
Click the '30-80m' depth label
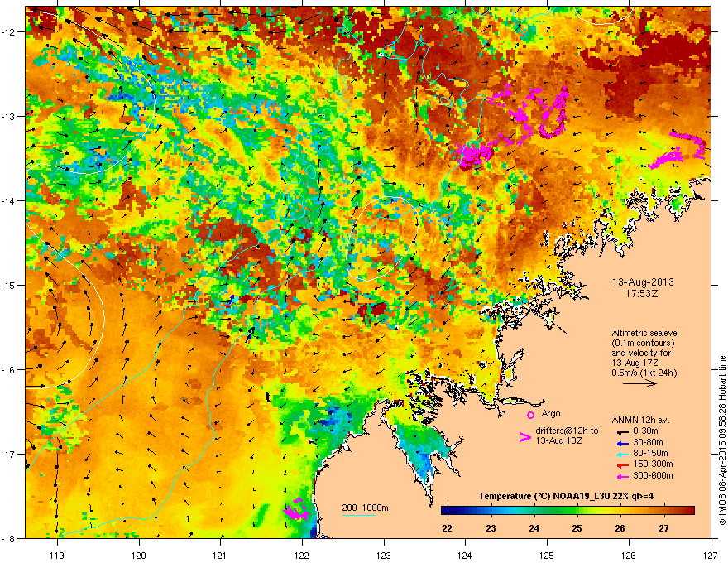tap(648, 443)
